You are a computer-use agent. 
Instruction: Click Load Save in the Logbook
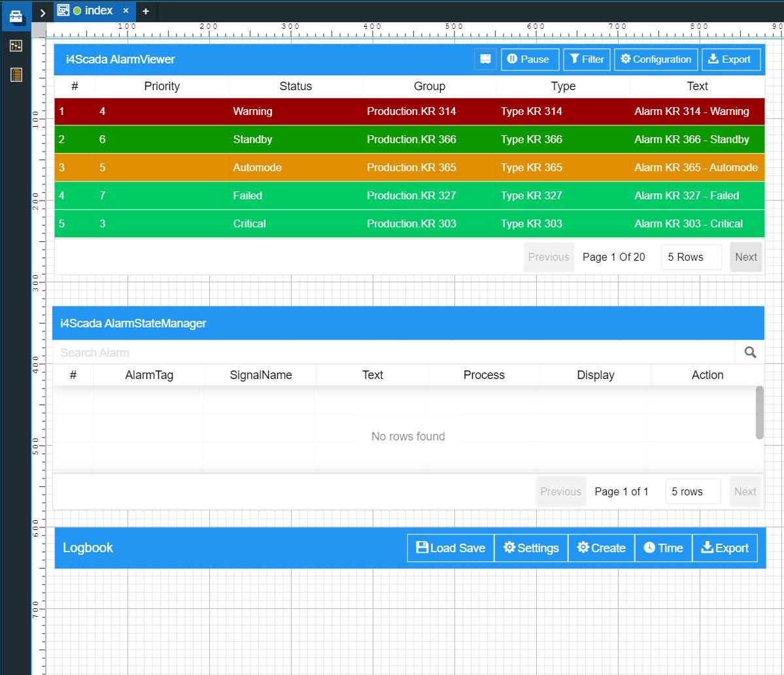[x=451, y=548]
